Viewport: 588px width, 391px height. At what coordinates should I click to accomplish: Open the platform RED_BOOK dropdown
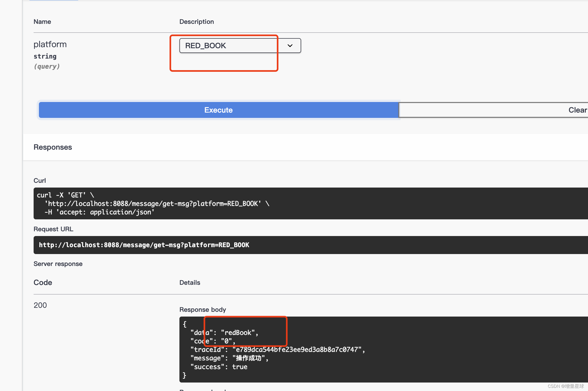(240, 46)
